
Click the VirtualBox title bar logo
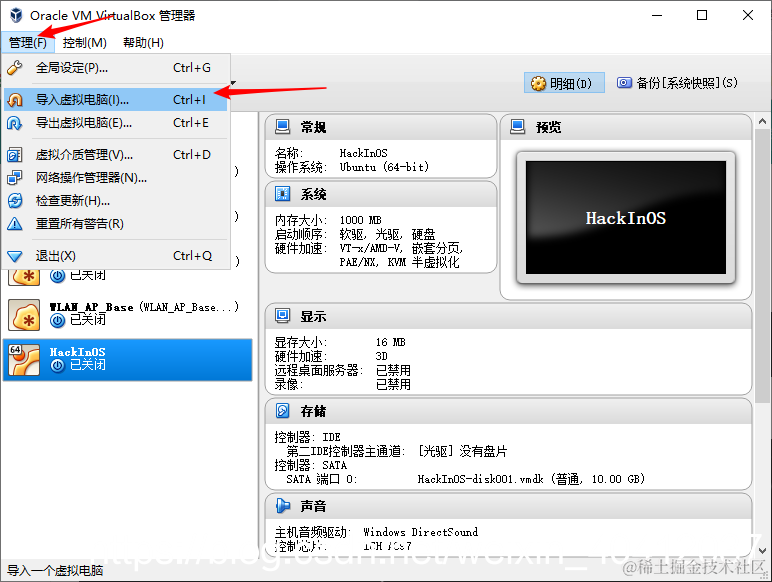[16, 15]
